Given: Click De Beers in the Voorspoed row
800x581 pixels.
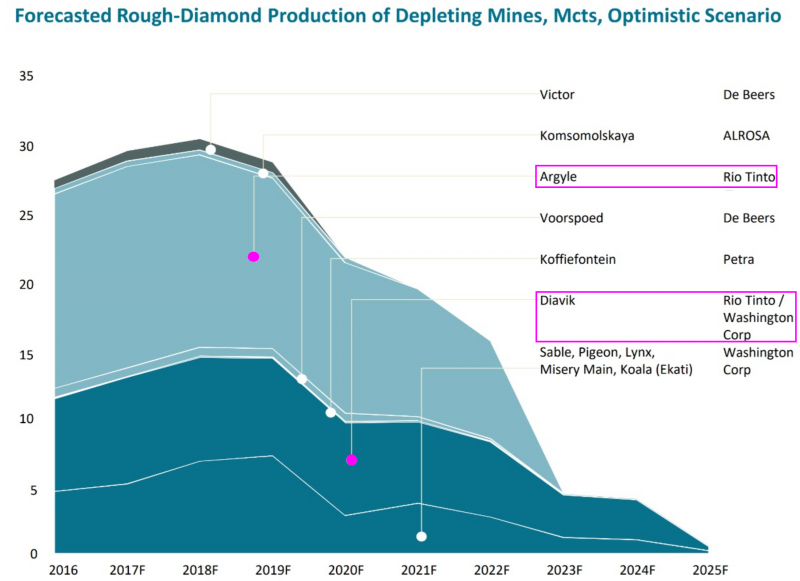Looking at the screenshot, I should [x=748, y=218].
